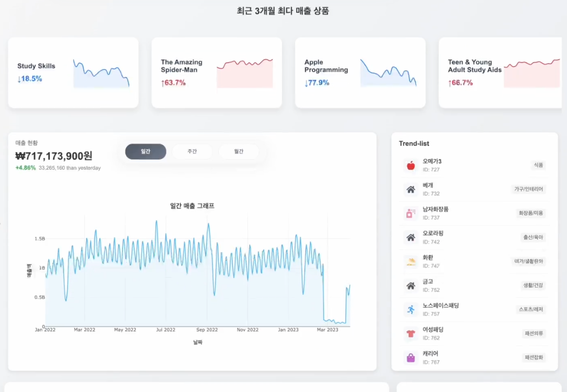Viewport: 567px width, 392px height.
Task: Click the red apple icon beside 오메가3
Action: (x=410, y=165)
